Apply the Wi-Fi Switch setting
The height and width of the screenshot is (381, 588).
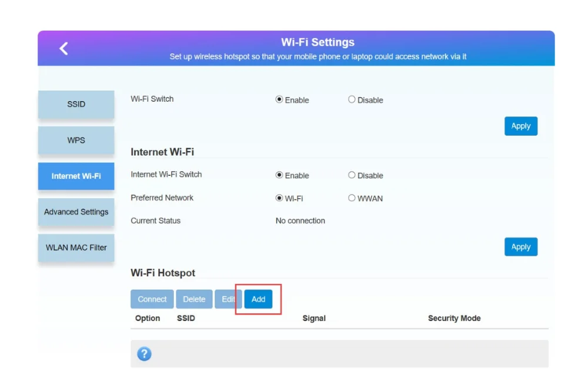pyautogui.click(x=521, y=126)
